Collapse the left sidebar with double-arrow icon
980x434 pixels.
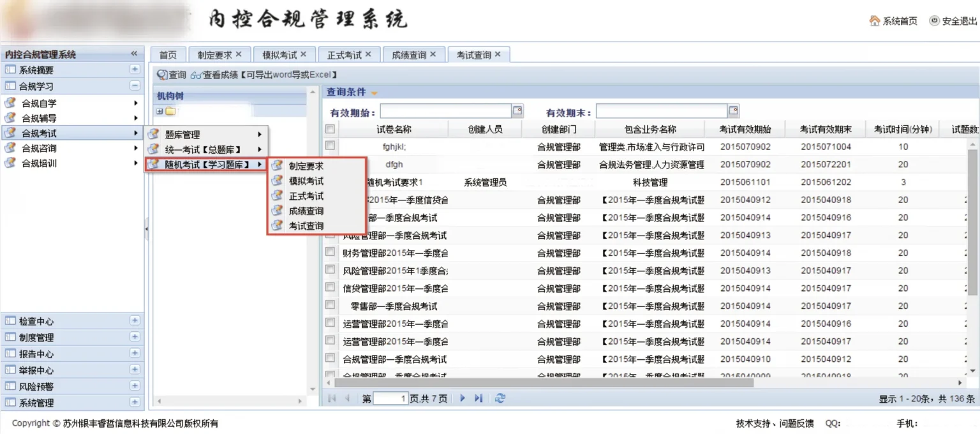point(134,54)
